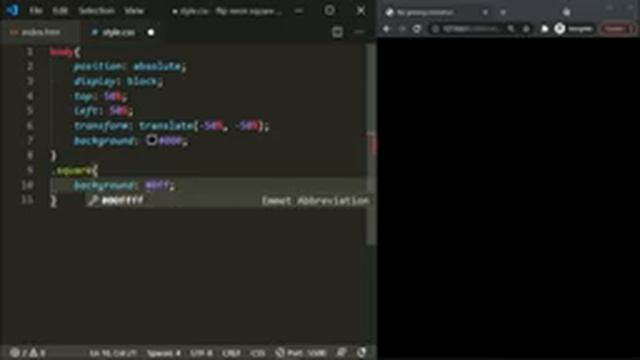Click the browser address bar URL
Screen dimensions: 640x360
click(x=471, y=29)
